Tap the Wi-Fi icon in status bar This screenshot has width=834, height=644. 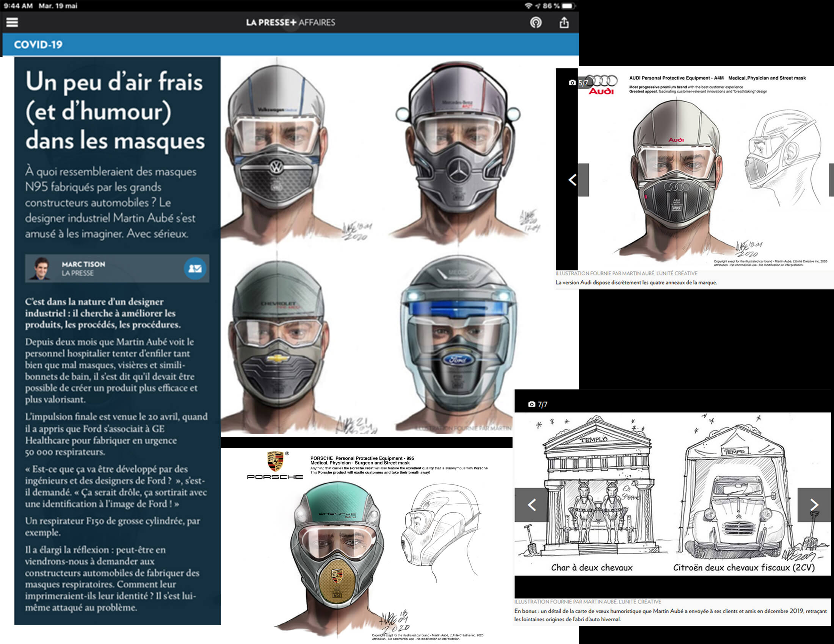pyautogui.click(x=528, y=6)
